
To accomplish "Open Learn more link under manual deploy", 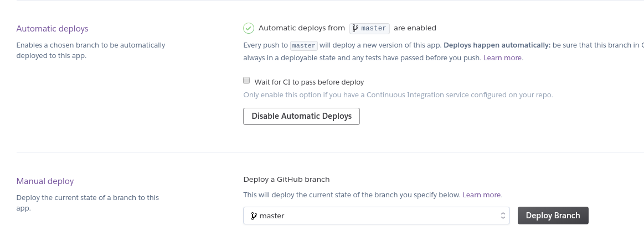I will pos(482,195).
